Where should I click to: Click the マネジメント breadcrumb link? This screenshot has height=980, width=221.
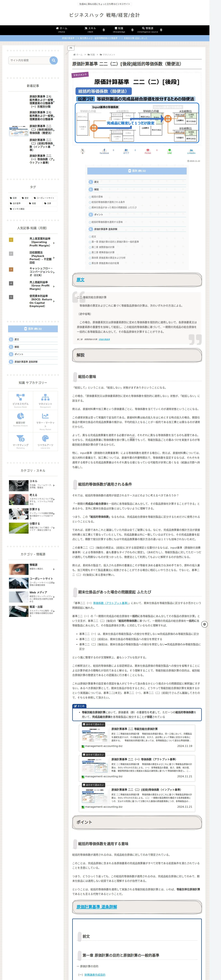coord(109,54)
